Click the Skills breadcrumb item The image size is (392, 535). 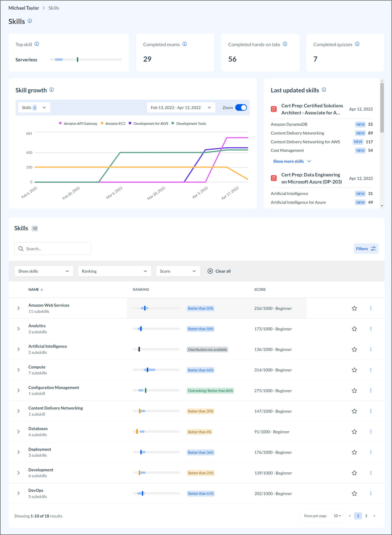54,8
